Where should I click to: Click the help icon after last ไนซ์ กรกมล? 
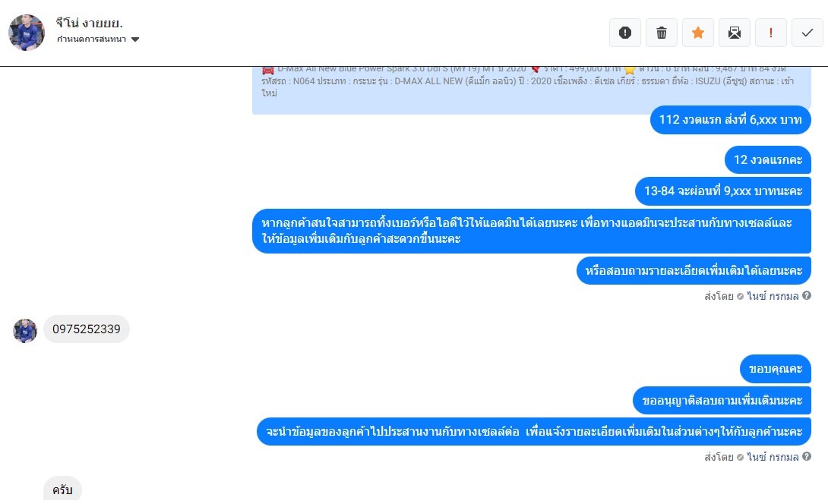(x=806, y=456)
